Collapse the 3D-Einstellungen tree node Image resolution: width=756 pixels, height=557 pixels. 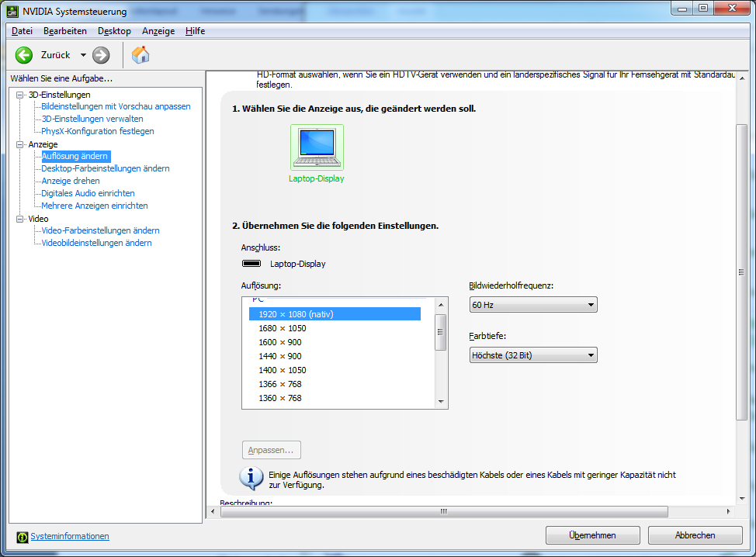(19, 95)
